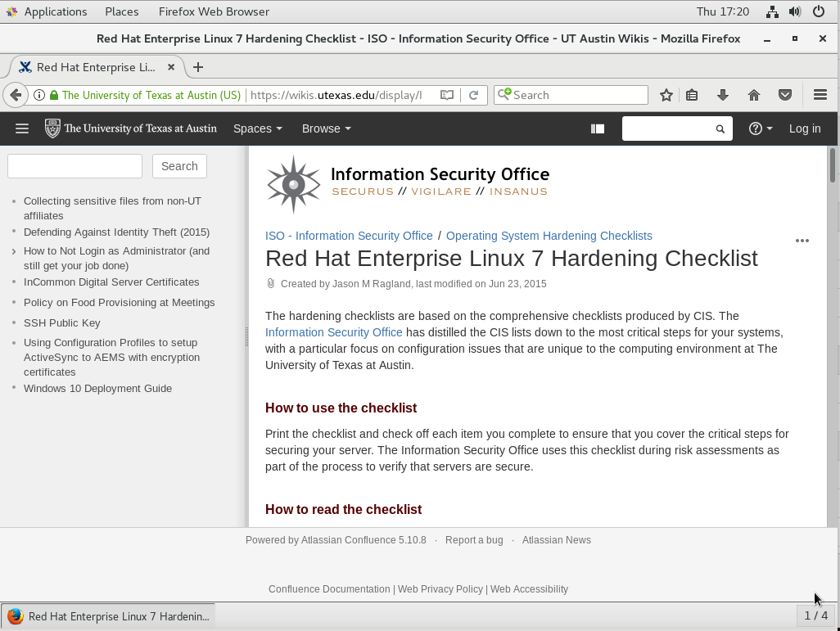
Task: Select Firefox window in bottom taskbar
Action: [x=108, y=616]
